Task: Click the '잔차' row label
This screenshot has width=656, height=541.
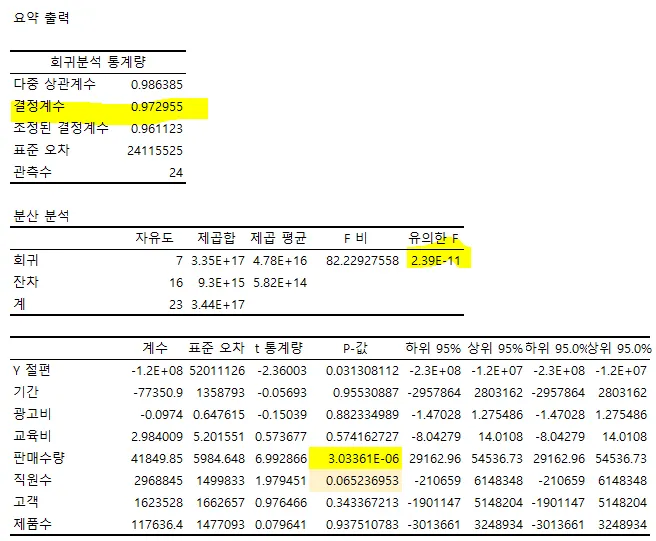Action: click(x=26, y=282)
